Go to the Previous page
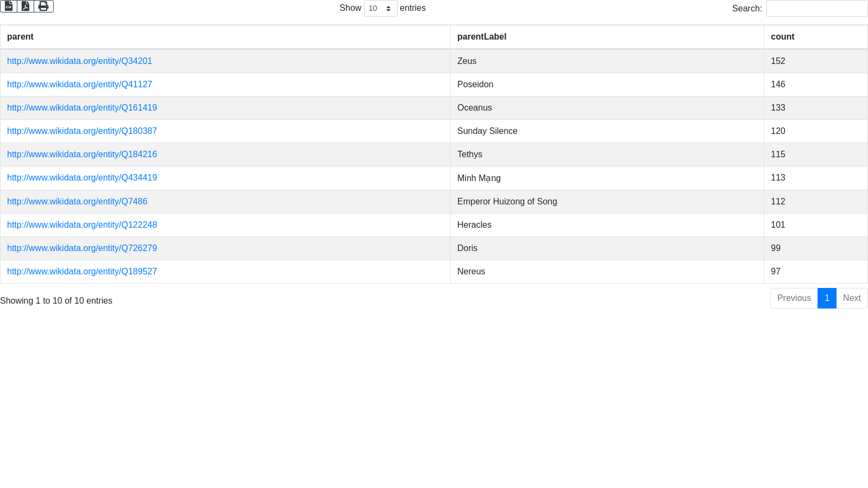868x488 pixels. [x=794, y=298]
